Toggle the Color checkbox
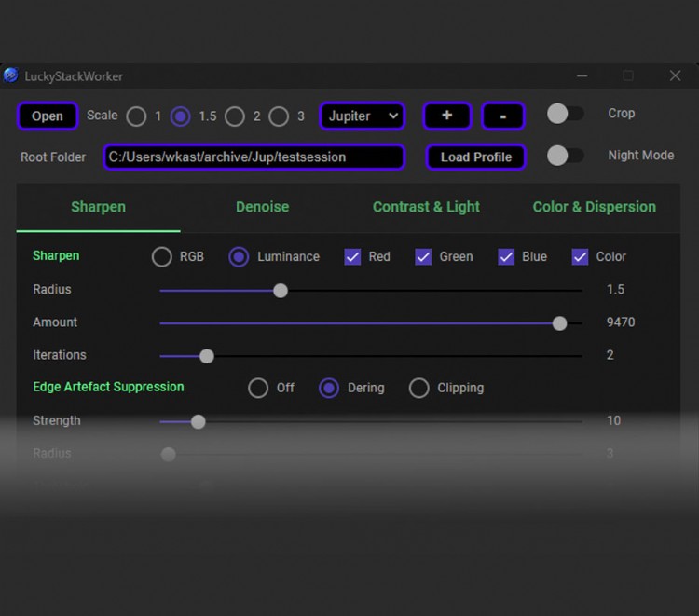Viewport: 699px width, 616px height. point(580,256)
